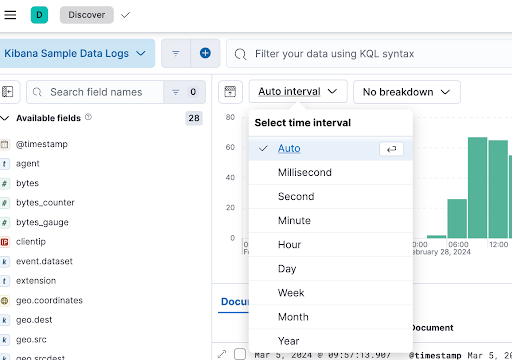
Task: Click the text type icon beside agent
Action: (x=4, y=164)
